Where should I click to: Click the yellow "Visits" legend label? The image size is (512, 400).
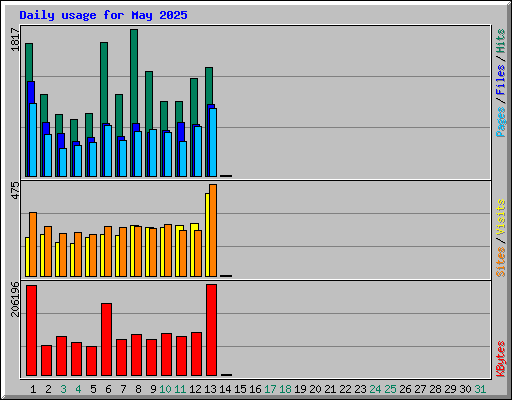coord(500,217)
